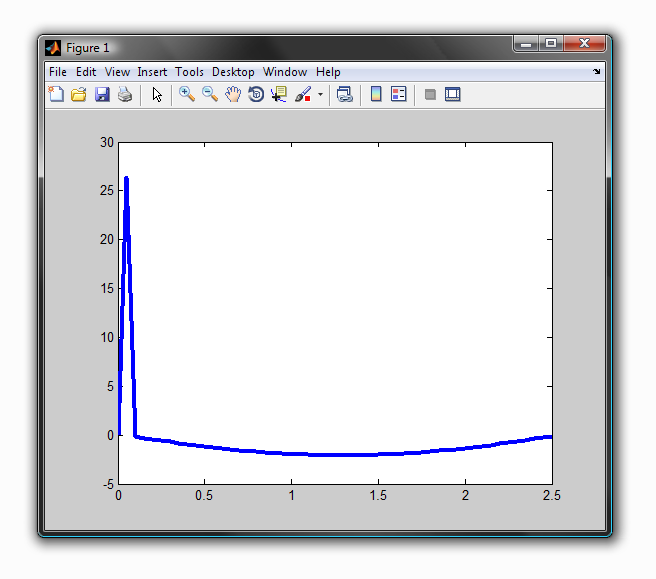Click the Insert Colorbar icon
Image resolution: width=656 pixels, height=579 pixels.
pos(376,95)
